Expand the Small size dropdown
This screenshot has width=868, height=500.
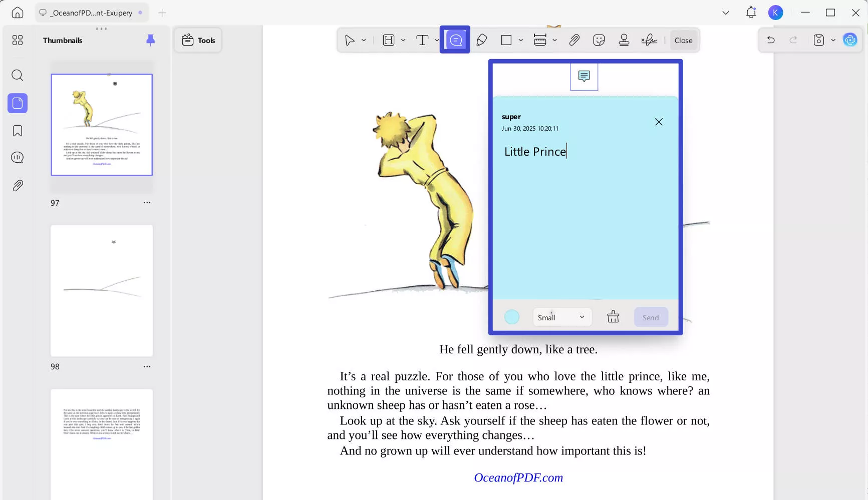pyautogui.click(x=561, y=317)
